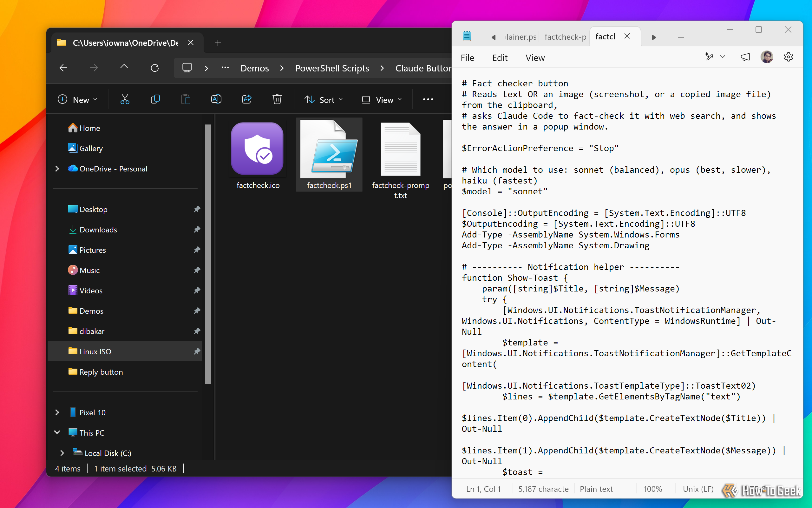Open the New dropdown in Explorer

coord(77,100)
